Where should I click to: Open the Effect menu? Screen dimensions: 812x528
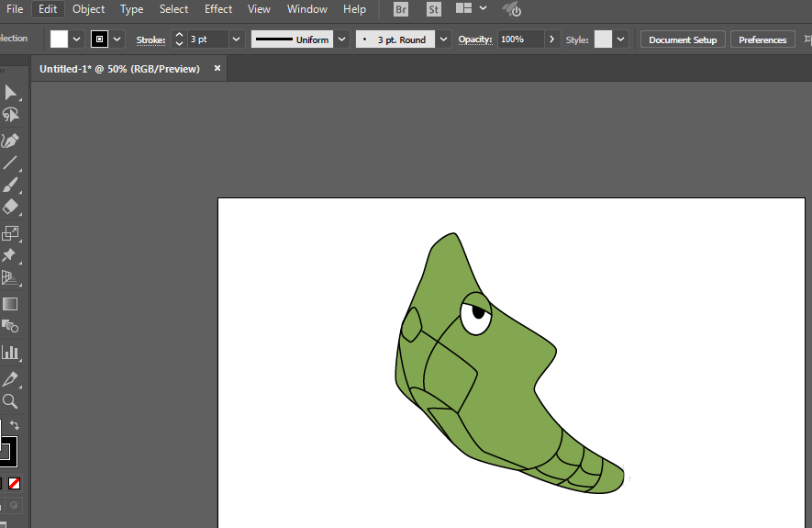218,9
